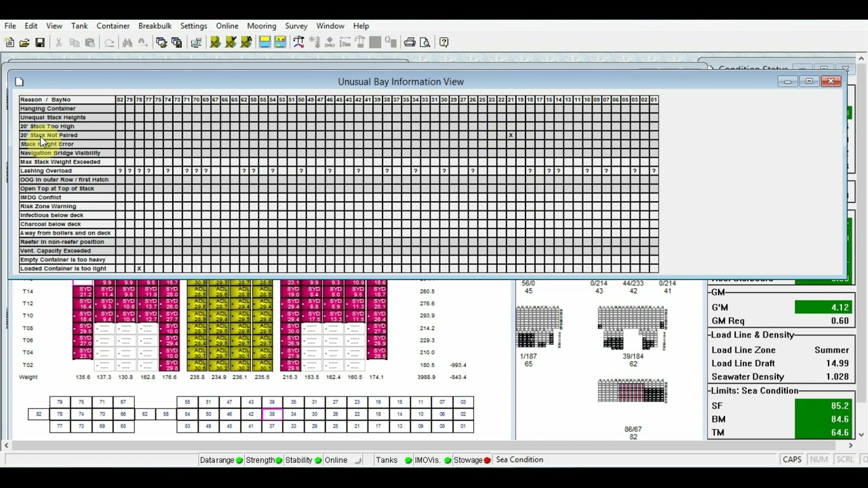The height and width of the screenshot is (488, 868).
Task: Click the X mark in 20' Stack Not Paired row
Action: pos(511,136)
